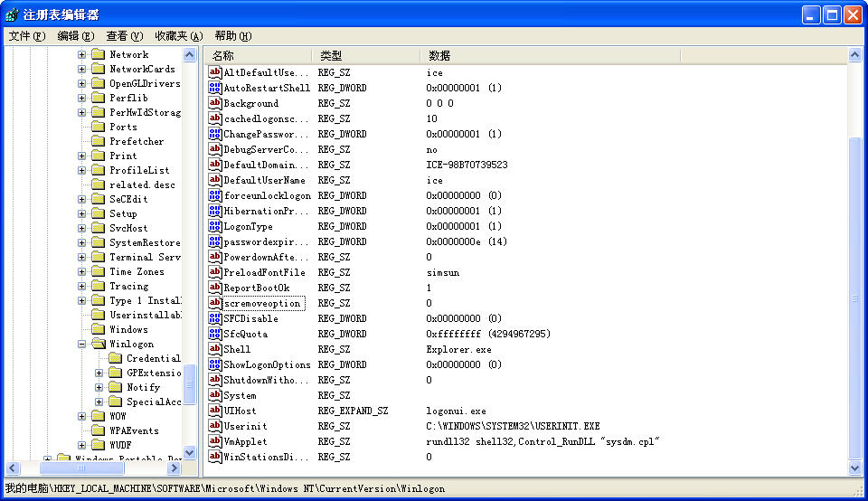This screenshot has height=501, width=868.
Task: Select the WinStationsDi... value name
Action: (x=266, y=457)
